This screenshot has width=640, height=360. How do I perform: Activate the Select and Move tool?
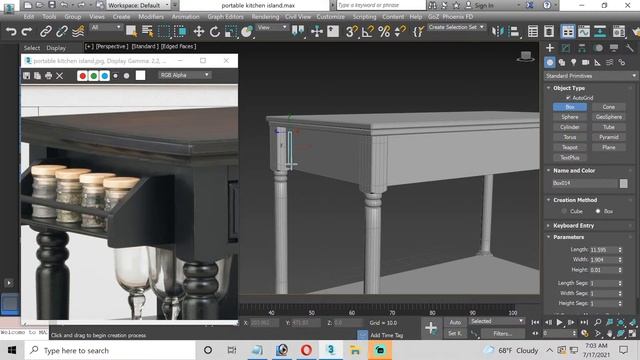[x=199, y=31]
